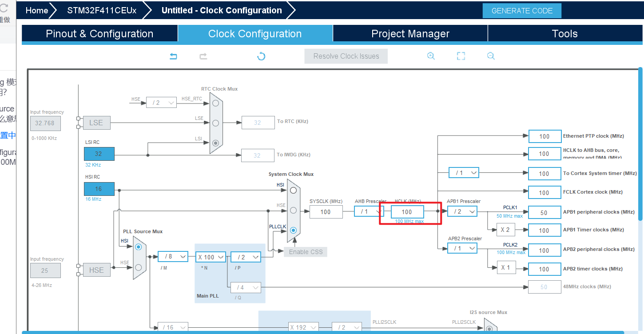Click the fit-to-screen frame icon
This screenshot has width=644, height=334.
click(x=461, y=56)
